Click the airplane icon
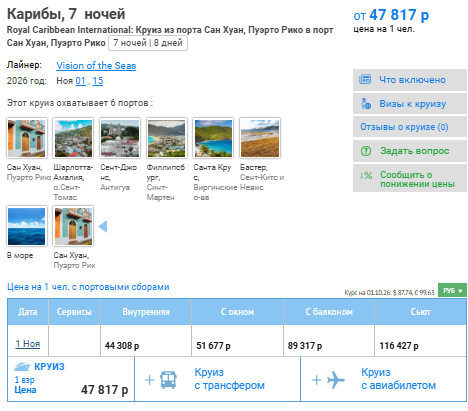Viewport: 468px width, 411px height. [335, 380]
